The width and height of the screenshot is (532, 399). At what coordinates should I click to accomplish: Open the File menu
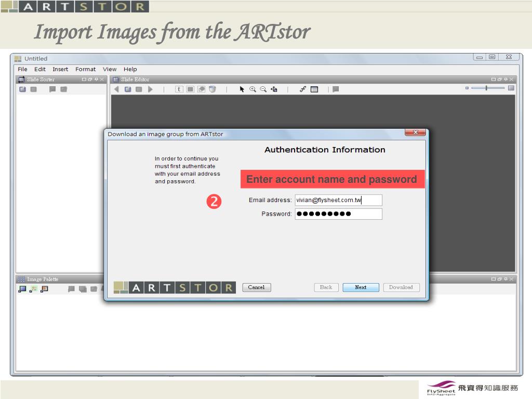[x=22, y=69]
